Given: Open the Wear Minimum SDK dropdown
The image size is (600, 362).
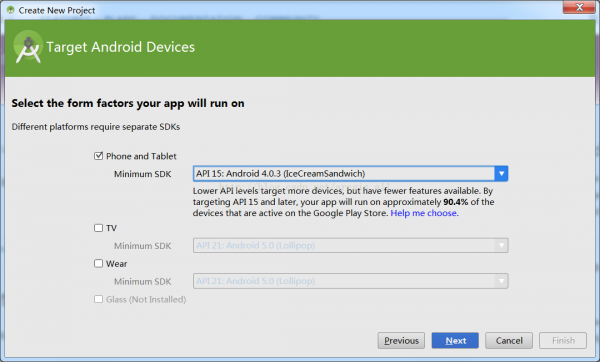Looking at the screenshot, I should point(351,281).
